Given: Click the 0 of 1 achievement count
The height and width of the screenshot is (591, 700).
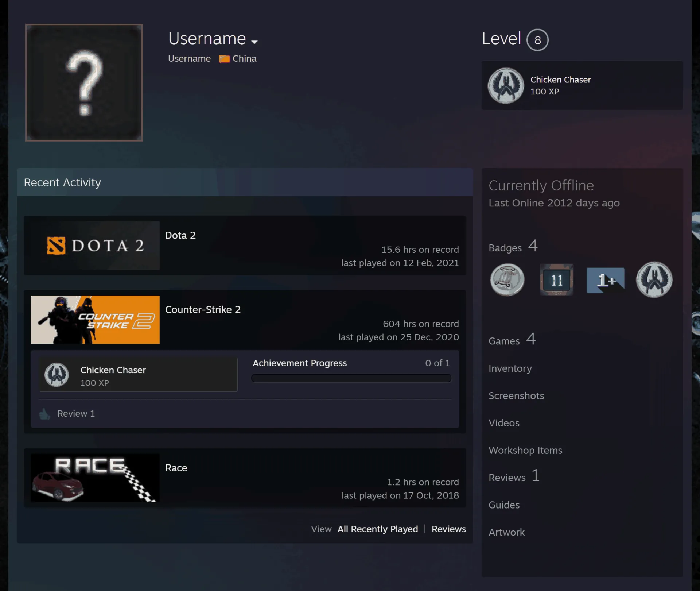Looking at the screenshot, I should (437, 363).
